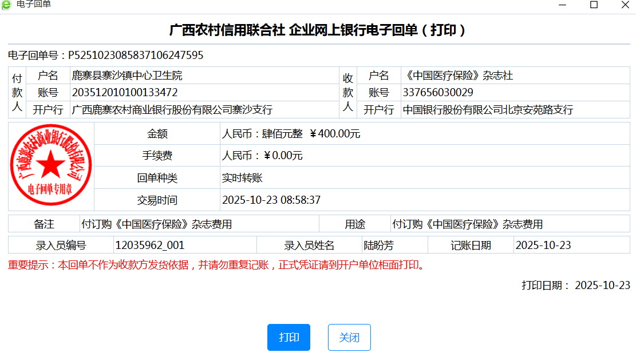Click payee account number 337656030029
The width and height of the screenshot is (636, 364).
click(438, 93)
